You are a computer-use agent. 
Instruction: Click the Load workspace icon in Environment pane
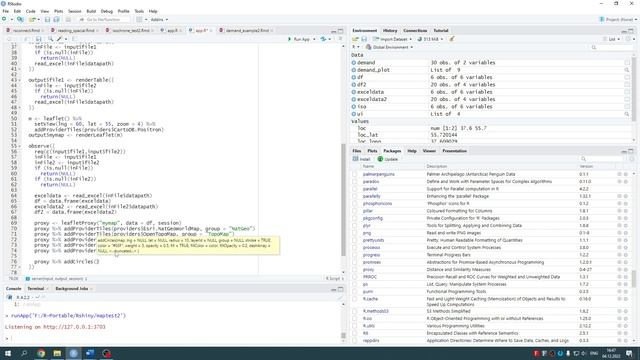[355, 39]
